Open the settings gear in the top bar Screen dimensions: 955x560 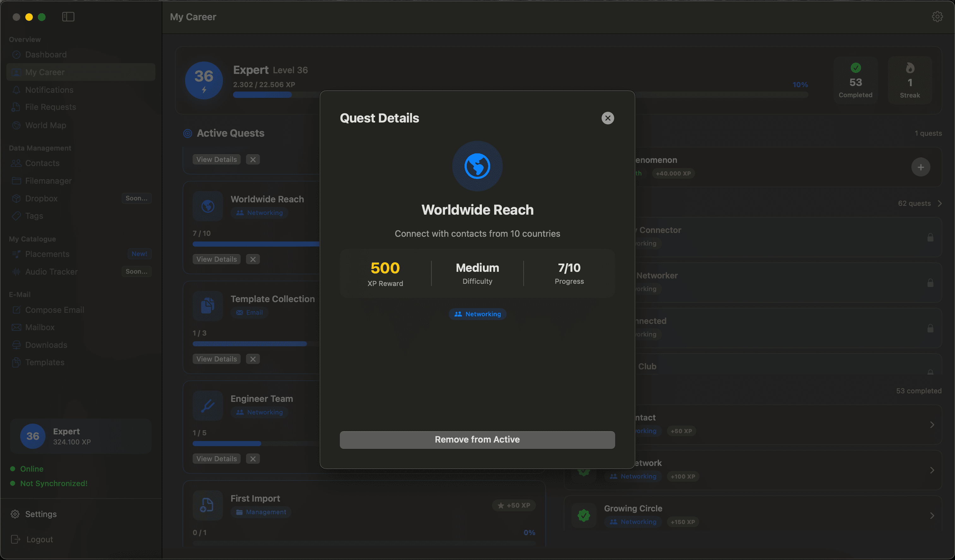[938, 16]
